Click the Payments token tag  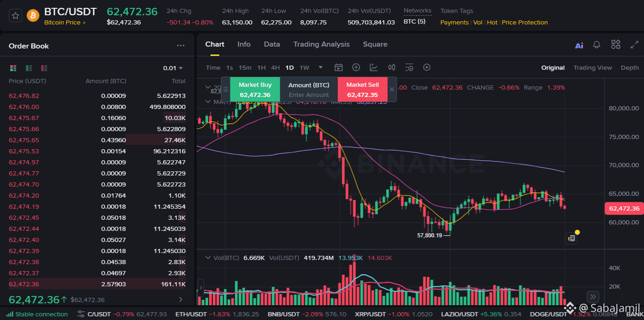click(x=454, y=22)
